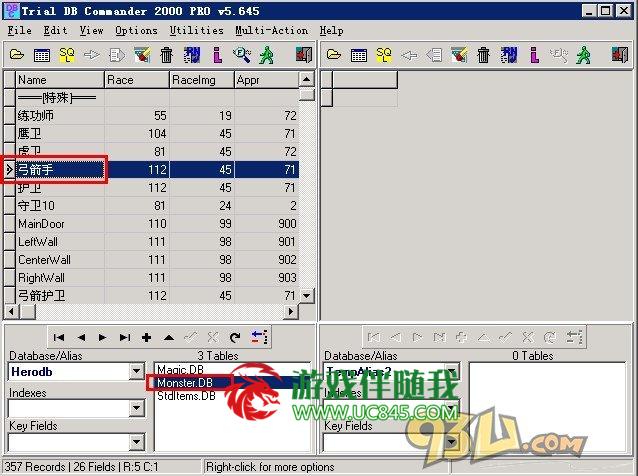Open the Options menu
The image size is (638, 476).
coord(136,31)
